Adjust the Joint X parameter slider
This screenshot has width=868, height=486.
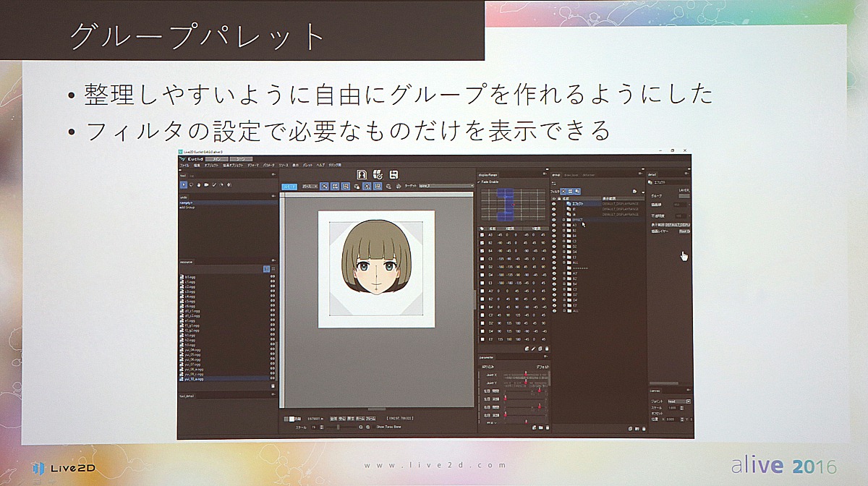pyautogui.click(x=526, y=375)
